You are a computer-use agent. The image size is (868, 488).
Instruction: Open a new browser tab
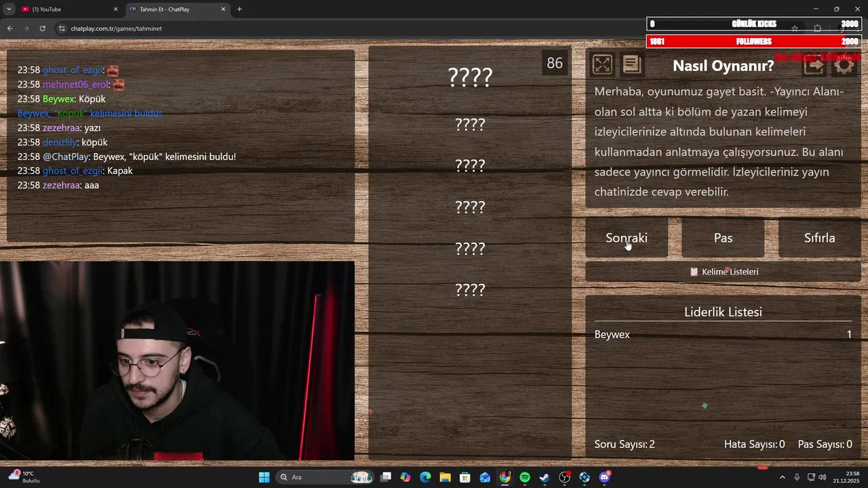[x=239, y=9]
